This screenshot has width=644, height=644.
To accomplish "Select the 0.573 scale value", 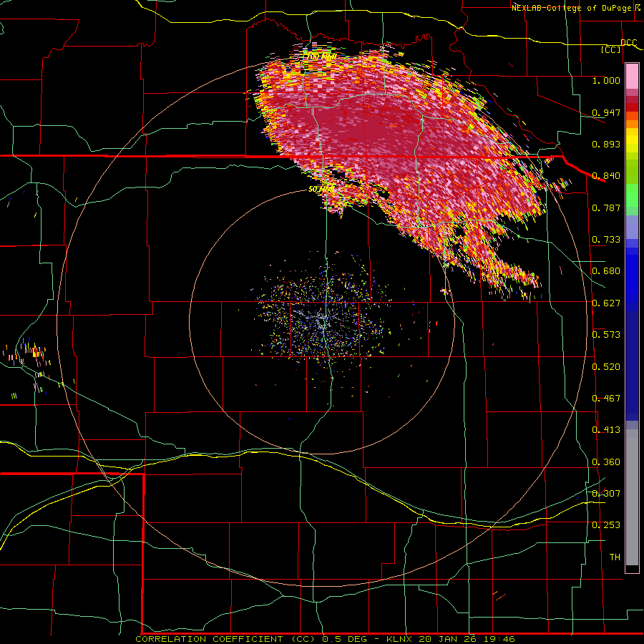I will point(606,334).
